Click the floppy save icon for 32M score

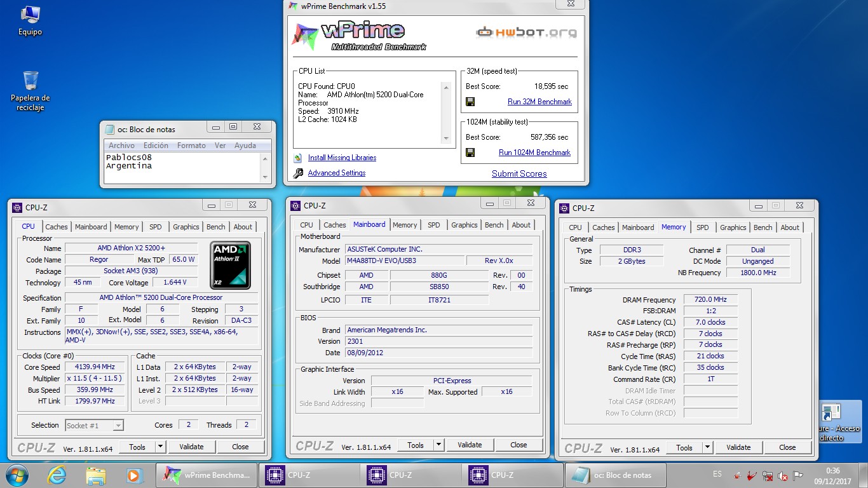470,102
